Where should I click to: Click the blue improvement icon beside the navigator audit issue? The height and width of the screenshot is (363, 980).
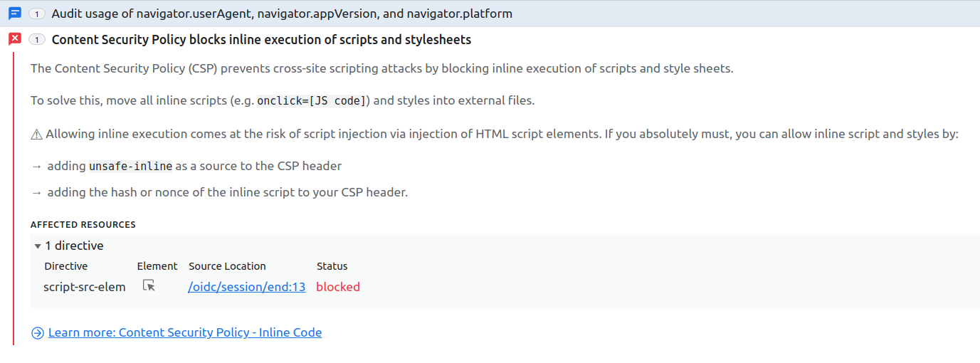14,14
